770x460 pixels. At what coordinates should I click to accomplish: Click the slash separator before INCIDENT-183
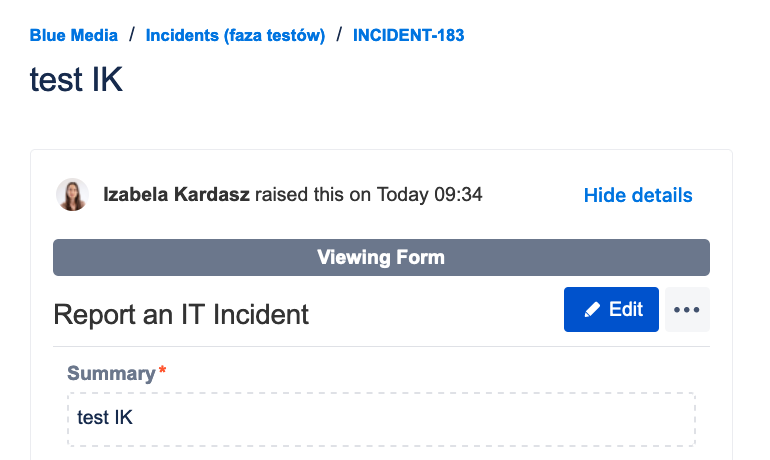pyautogui.click(x=339, y=35)
